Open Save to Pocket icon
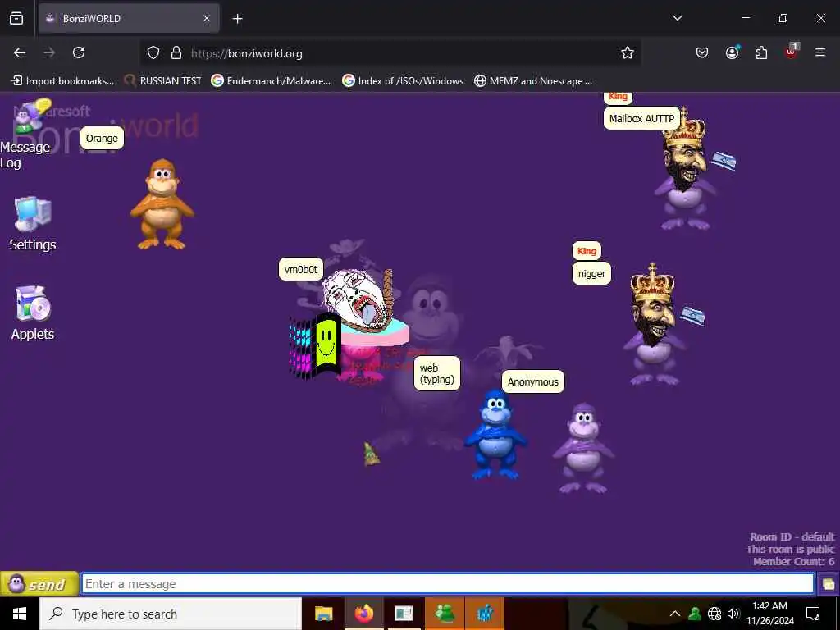 [702, 52]
